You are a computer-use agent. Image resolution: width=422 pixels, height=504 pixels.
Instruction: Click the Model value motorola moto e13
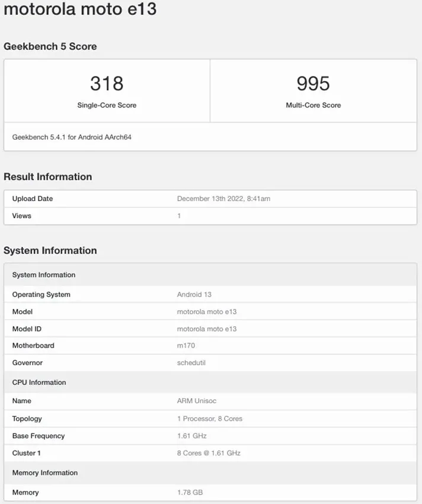207,312
